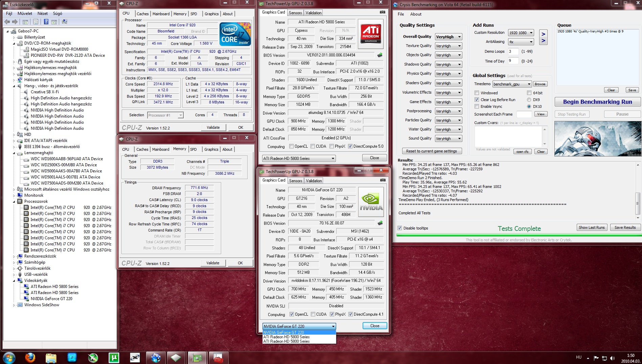Click the green Tests Complete progress bar

[519, 235]
